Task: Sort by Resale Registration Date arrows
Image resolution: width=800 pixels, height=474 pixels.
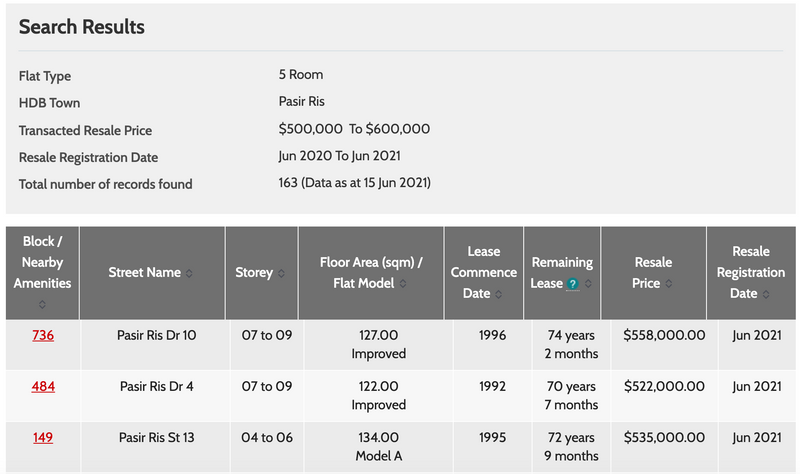Action: tap(766, 294)
